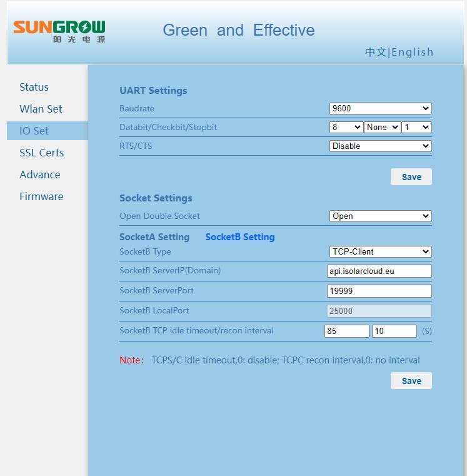The width and height of the screenshot is (467, 476).
Task: Switch language to 中文
Action: coord(376,52)
